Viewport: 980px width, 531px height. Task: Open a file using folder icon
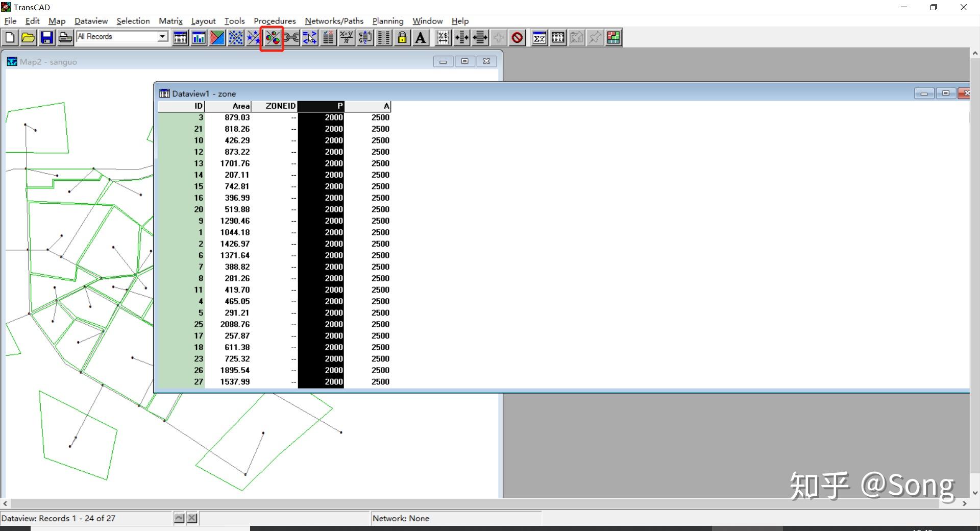29,37
